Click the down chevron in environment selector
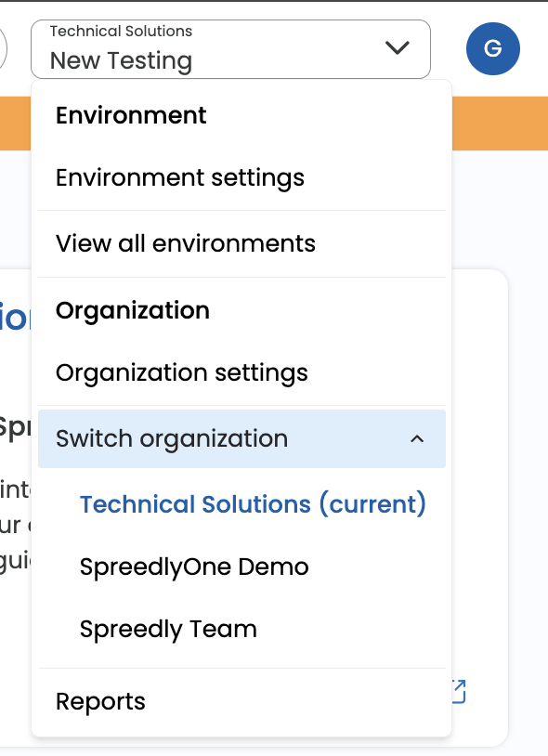This screenshot has height=756, width=548. 398,47
